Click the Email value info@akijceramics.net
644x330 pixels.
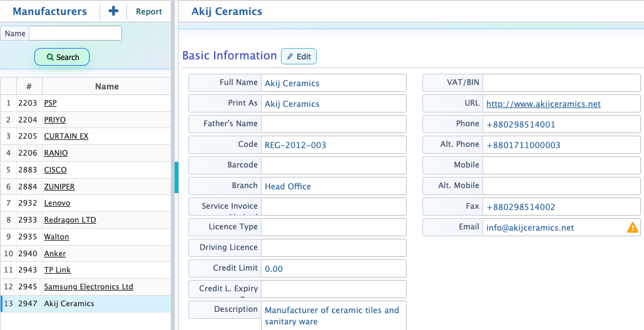tap(530, 227)
